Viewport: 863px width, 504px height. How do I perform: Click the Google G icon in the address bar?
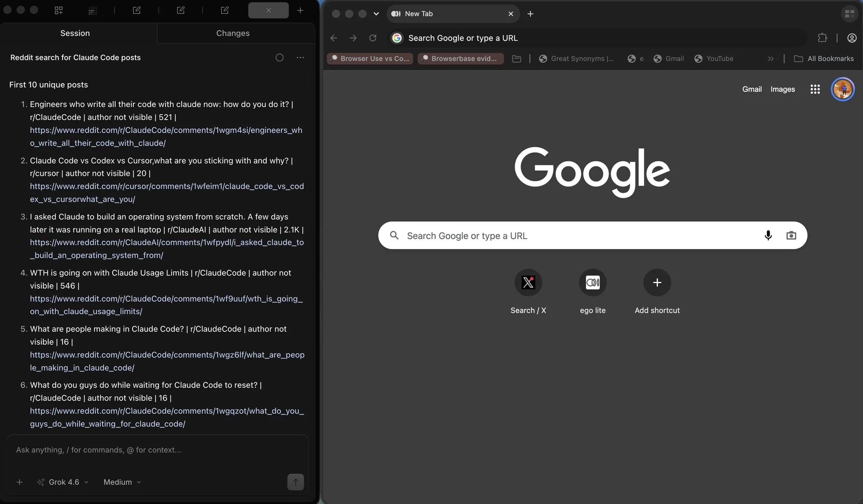pyautogui.click(x=397, y=38)
